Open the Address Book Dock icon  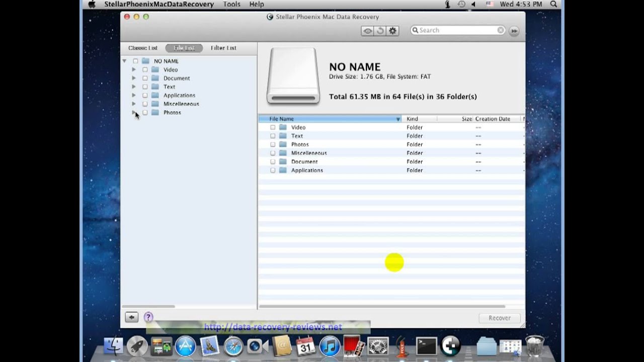click(x=282, y=346)
